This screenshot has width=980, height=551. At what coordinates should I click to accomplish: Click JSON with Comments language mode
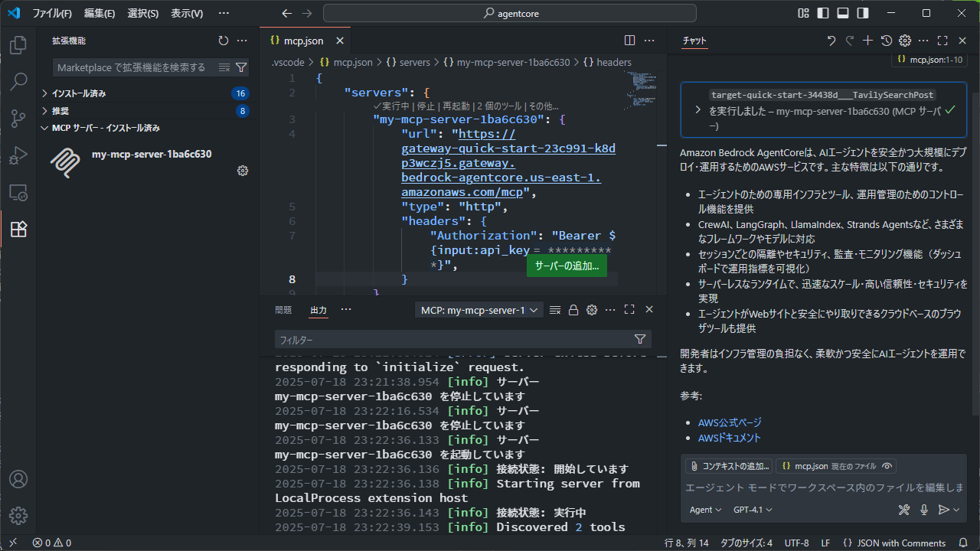pos(901,543)
